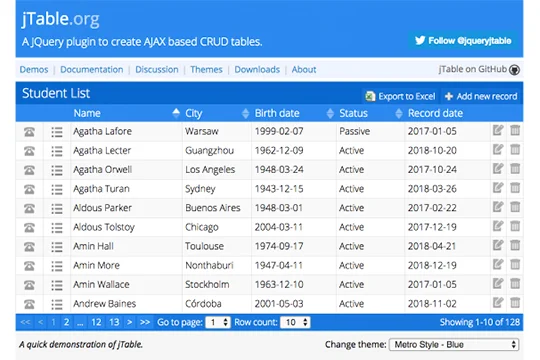Screen dimensions: 540x360
Task: Edit the Agatha Orwell record
Action: tap(498, 169)
